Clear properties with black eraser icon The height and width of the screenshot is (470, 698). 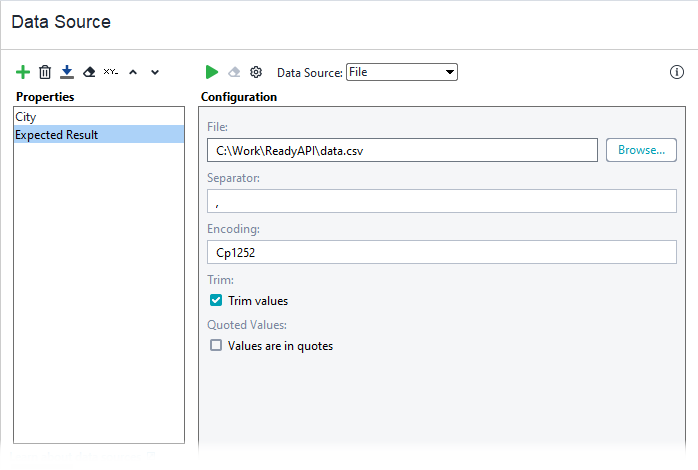[89, 72]
